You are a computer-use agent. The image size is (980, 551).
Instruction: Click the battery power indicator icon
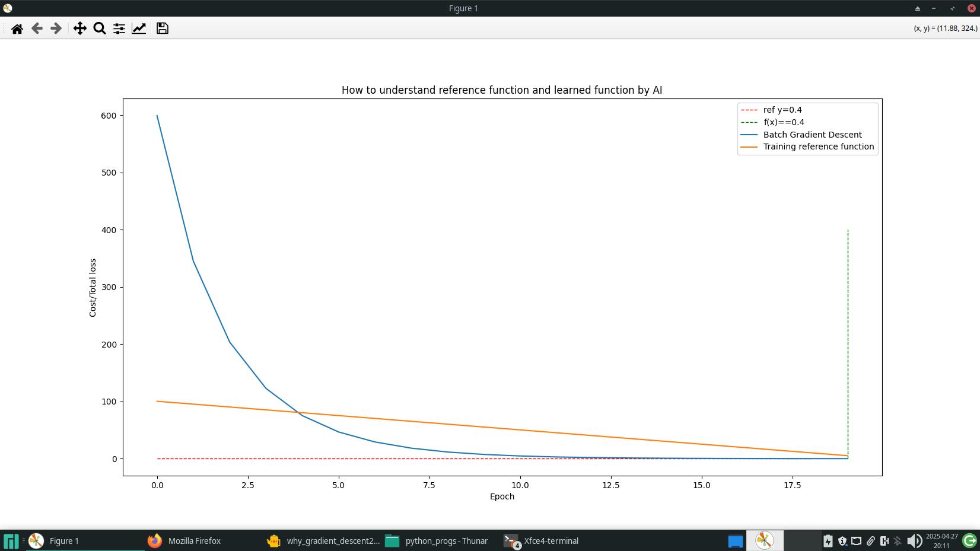pyautogui.click(x=828, y=541)
